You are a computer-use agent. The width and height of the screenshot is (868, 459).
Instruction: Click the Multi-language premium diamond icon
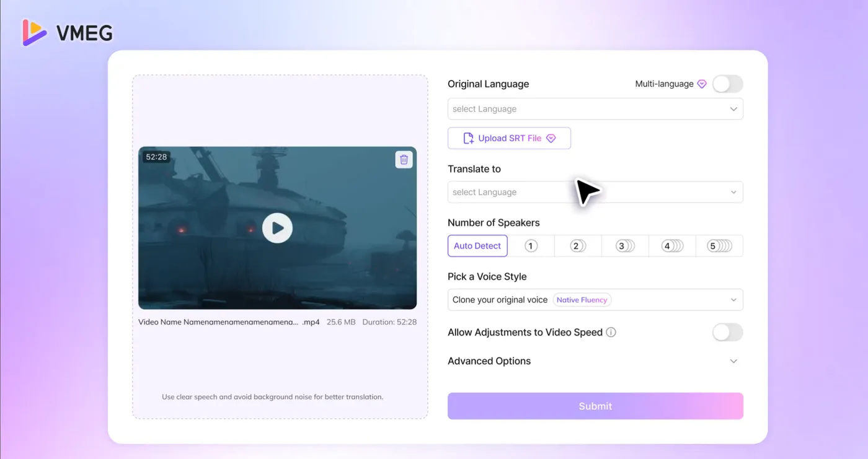point(702,84)
